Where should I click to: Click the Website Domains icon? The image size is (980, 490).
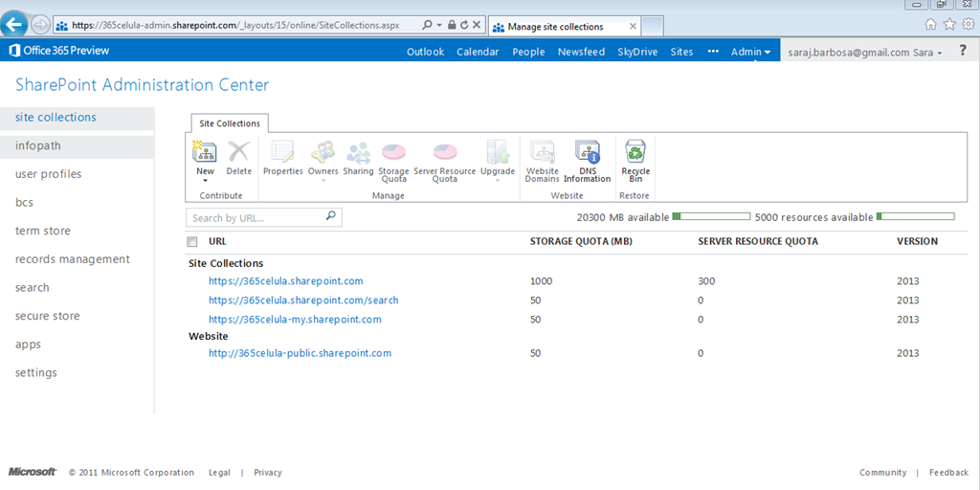[x=542, y=153]
